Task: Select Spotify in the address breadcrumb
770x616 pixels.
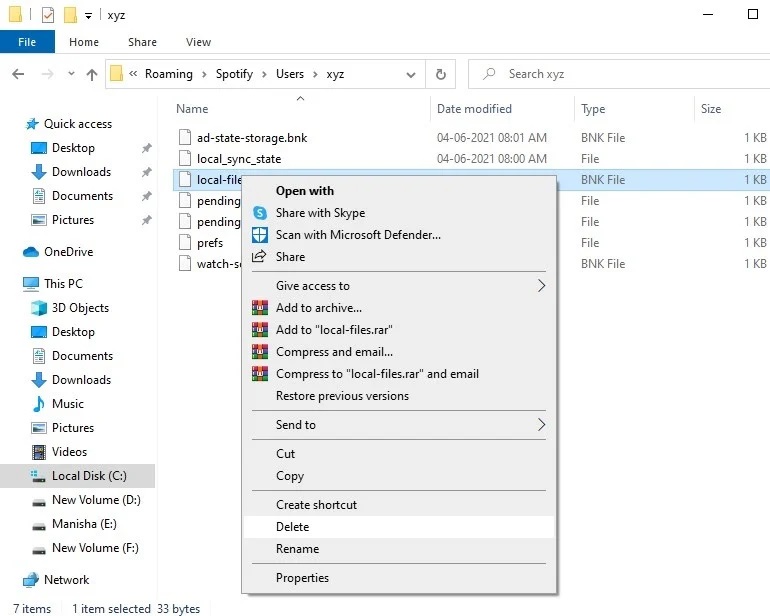Action: point(234,74)
